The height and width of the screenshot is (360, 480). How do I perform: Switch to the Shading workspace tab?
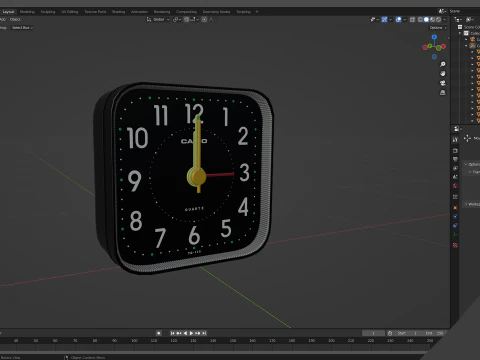118,12
